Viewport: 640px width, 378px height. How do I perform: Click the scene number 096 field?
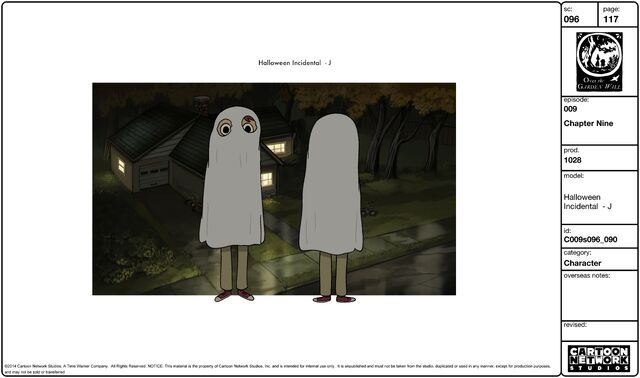pos(580,15)
